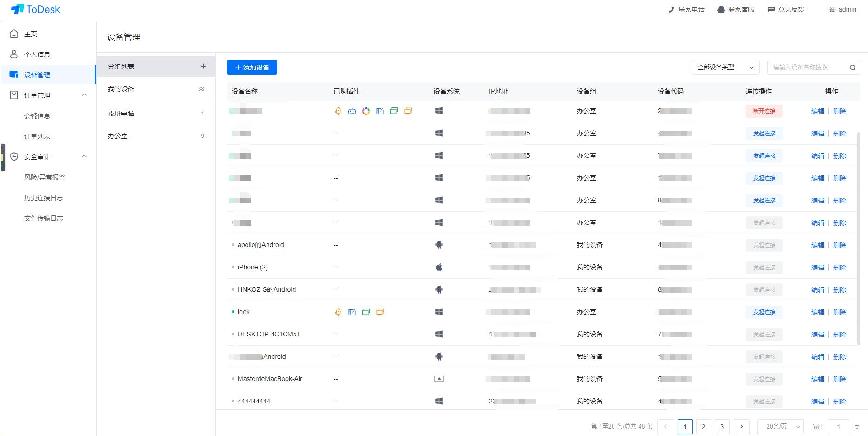Click the 意见反馈 feedback icon
The width and height of the screenshot is (868, 436).
pos(771,9)
